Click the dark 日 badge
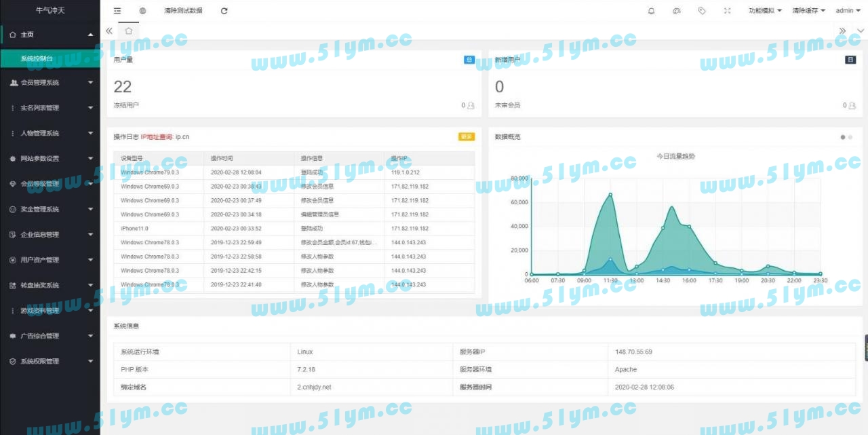868x435 pixels. pos(850,60)
